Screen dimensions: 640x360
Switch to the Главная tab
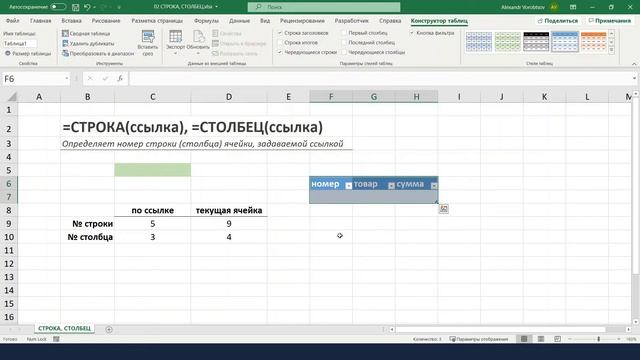41,20
